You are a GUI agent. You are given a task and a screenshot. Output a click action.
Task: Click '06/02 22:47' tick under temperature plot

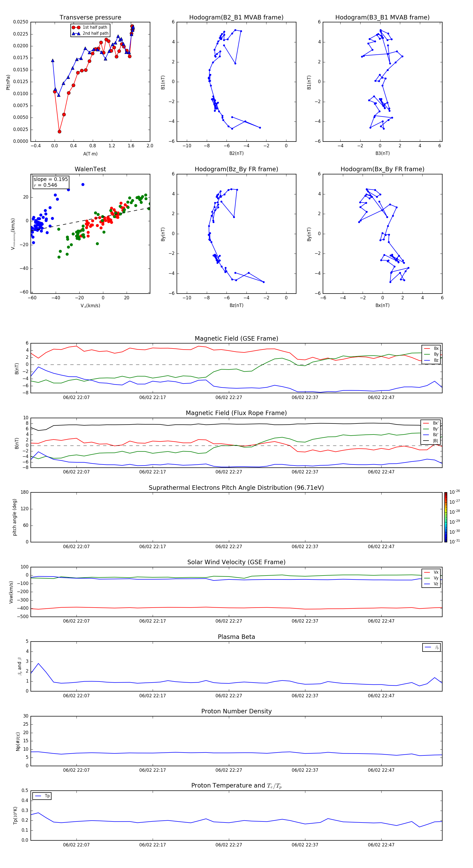[x=381, y=845]
